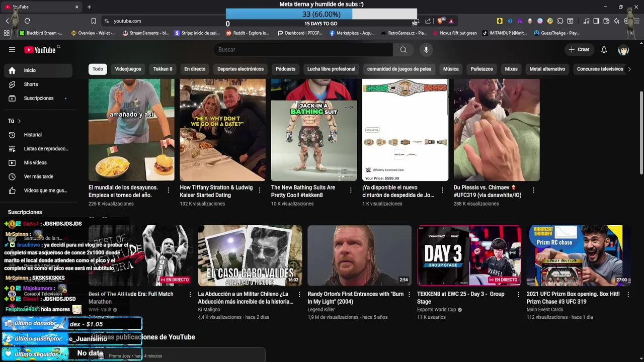The image size is (644, 362).
Task: Click the Brave Shields lion icon
Action: (440, 21)
